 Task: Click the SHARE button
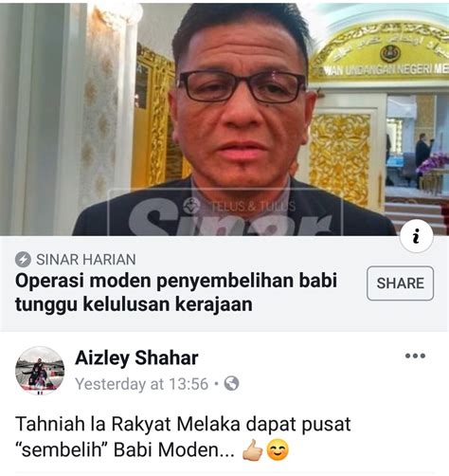pos(400,284)
